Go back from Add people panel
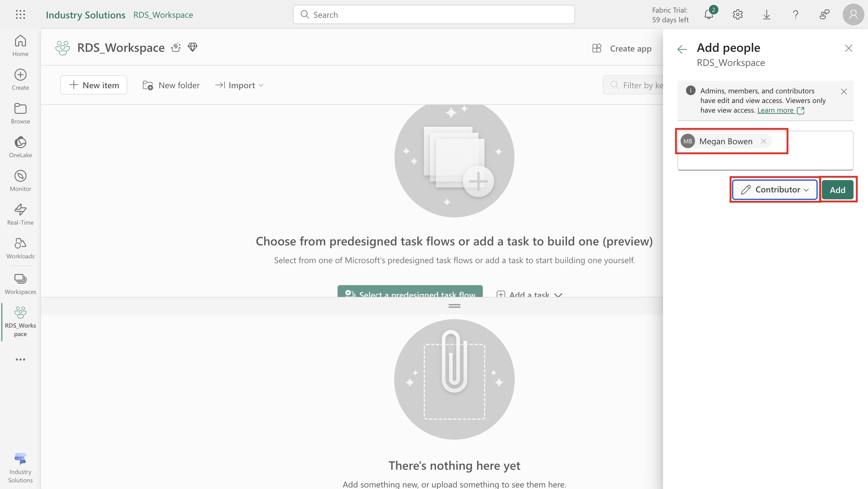The image size is (868, 489). point(682,49)
